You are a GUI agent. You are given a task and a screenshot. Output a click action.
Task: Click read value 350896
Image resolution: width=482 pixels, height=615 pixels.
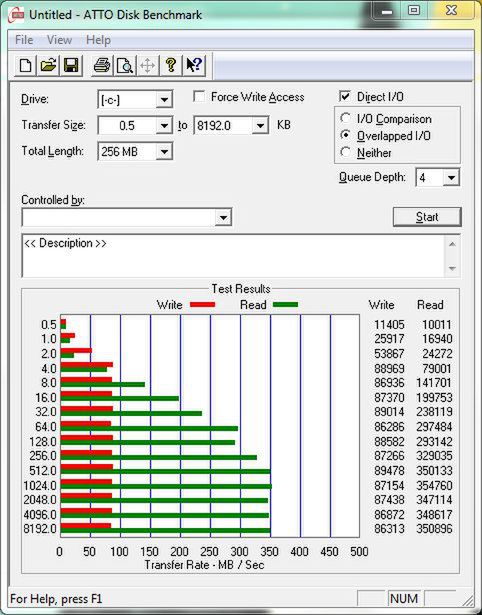pyautogui.click(x=434, y=529)
